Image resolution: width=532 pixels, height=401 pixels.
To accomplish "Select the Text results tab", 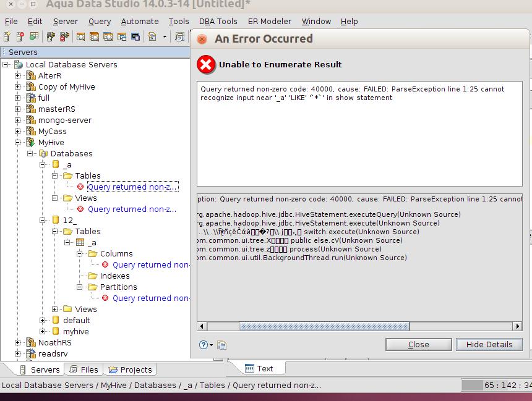I will click(x=259, y=368).
